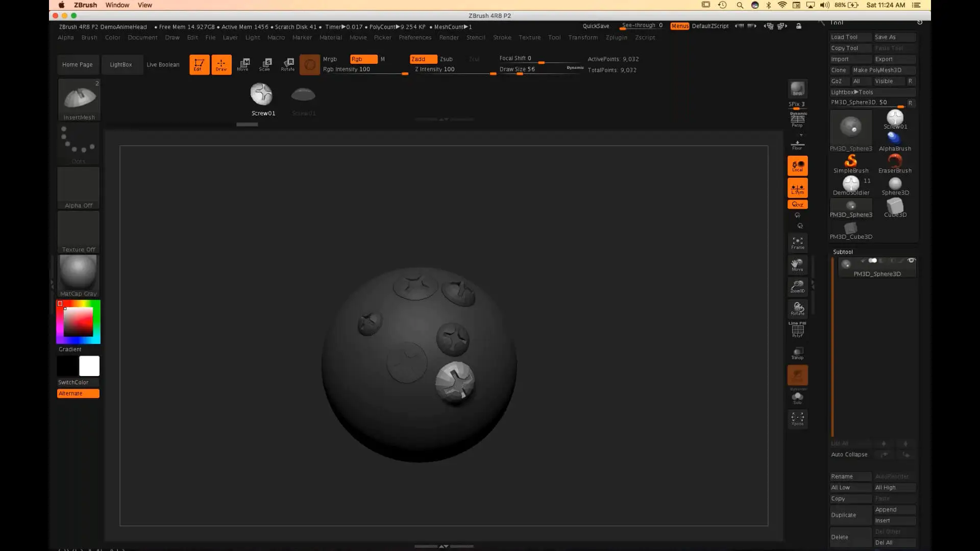Adjust the Z Intensity slider
The image size is (980, 551).
point(455,70)
